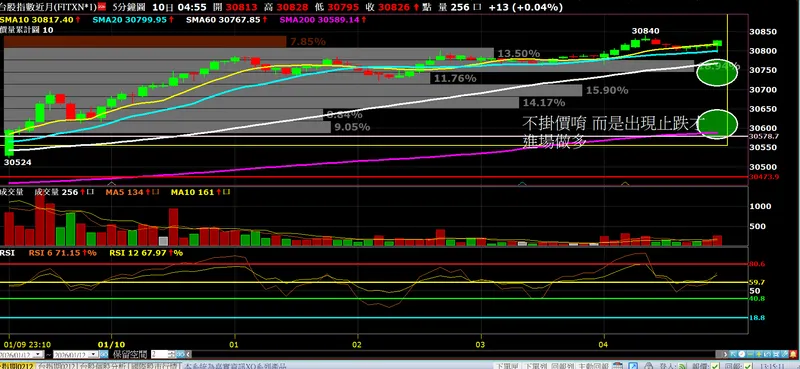Click the 13:15:11 clock in status bar
The image size is (800, 369).
pyautogui.click(x=772, y=365)
